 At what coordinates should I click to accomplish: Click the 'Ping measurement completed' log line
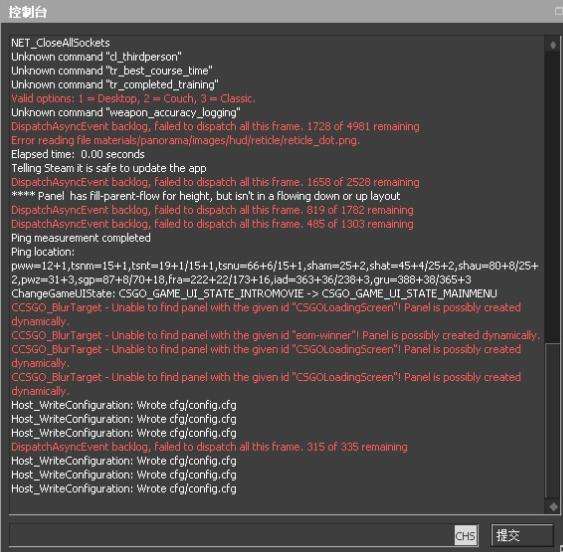(x=81, y=238)
